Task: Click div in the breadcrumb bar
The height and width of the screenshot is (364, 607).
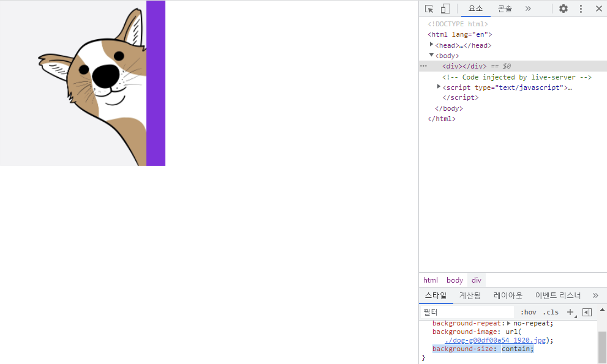Action: point(476,280)
